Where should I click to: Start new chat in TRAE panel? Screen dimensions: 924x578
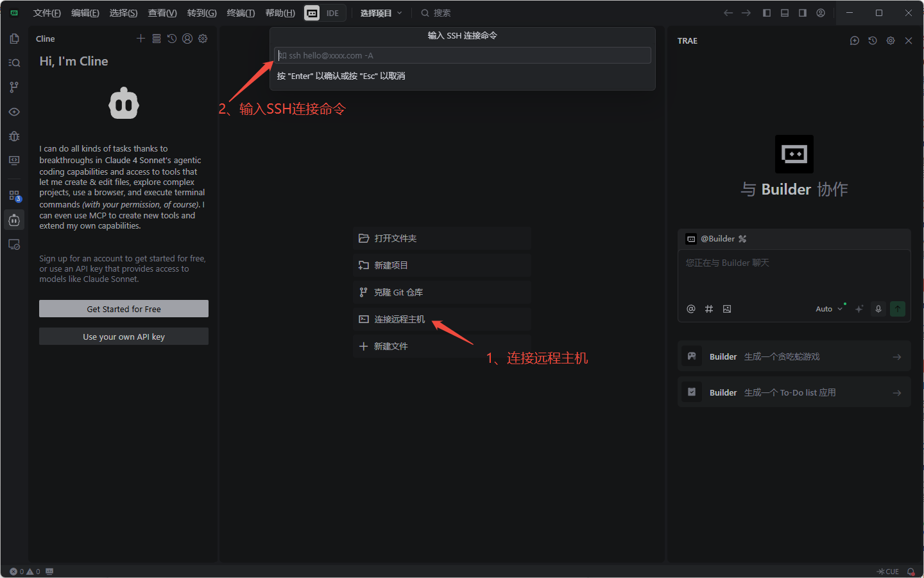[855, 40]
